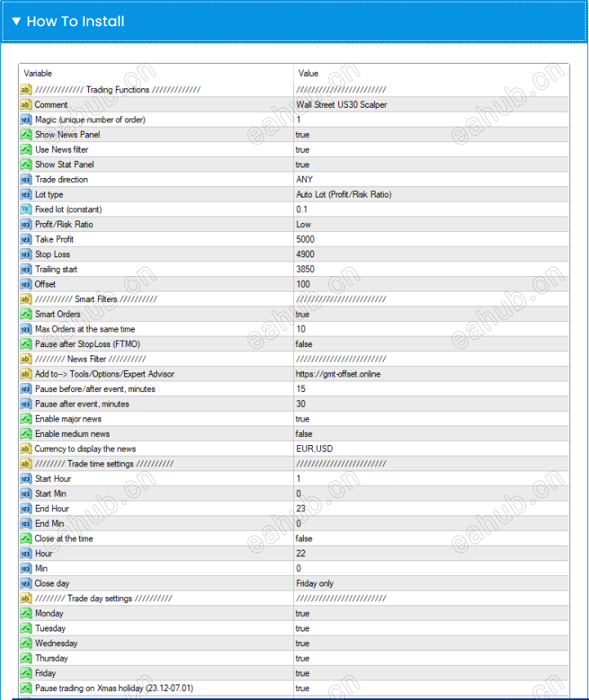
Task: Click the integer icon beside Start Hour
Action: click(26, 479)
